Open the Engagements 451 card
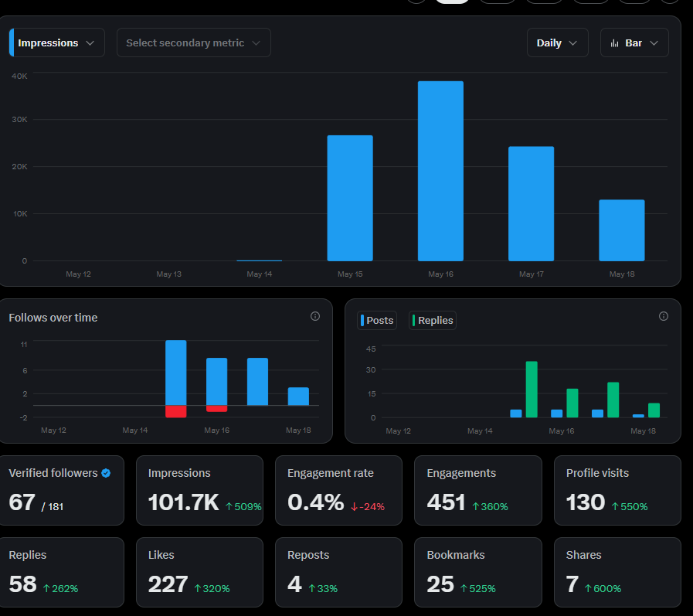The width and height of the screenshot is (693, 616). pyautogui.click(x=478, y=491)
